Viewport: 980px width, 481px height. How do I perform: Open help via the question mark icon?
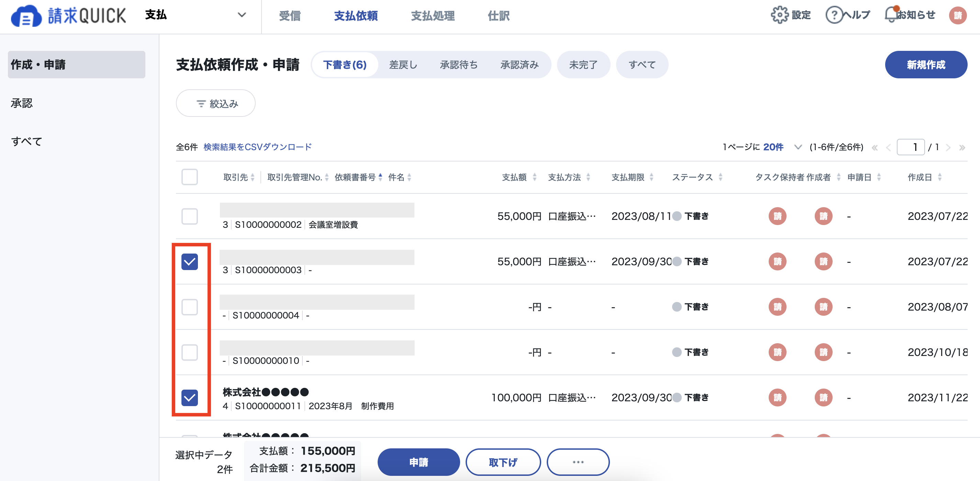coord(834,15)
